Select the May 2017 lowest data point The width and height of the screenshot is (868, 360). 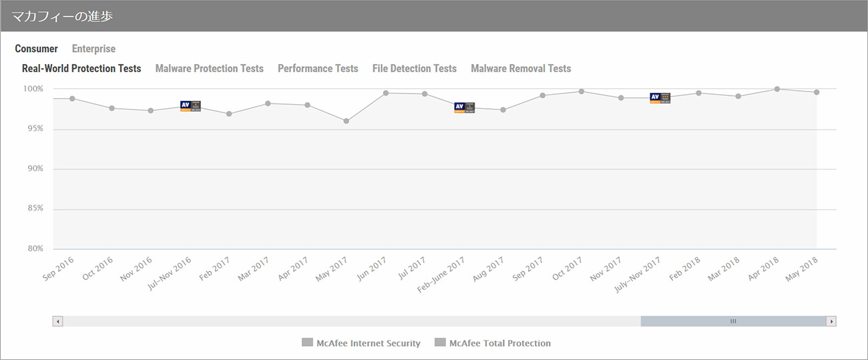(x=346, y=121)
